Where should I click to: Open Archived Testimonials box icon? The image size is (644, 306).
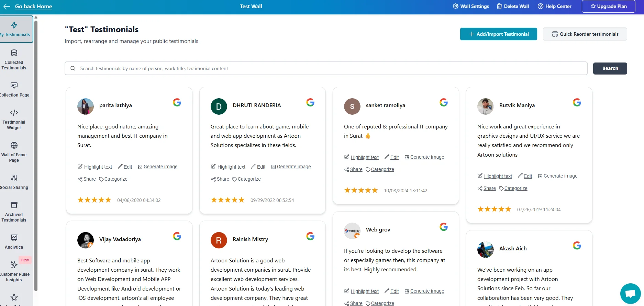[14, 205]
